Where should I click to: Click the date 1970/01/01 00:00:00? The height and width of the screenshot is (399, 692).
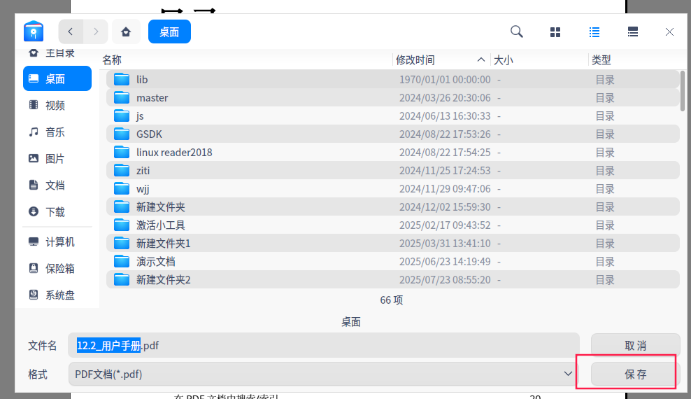(x=445, y=79)
